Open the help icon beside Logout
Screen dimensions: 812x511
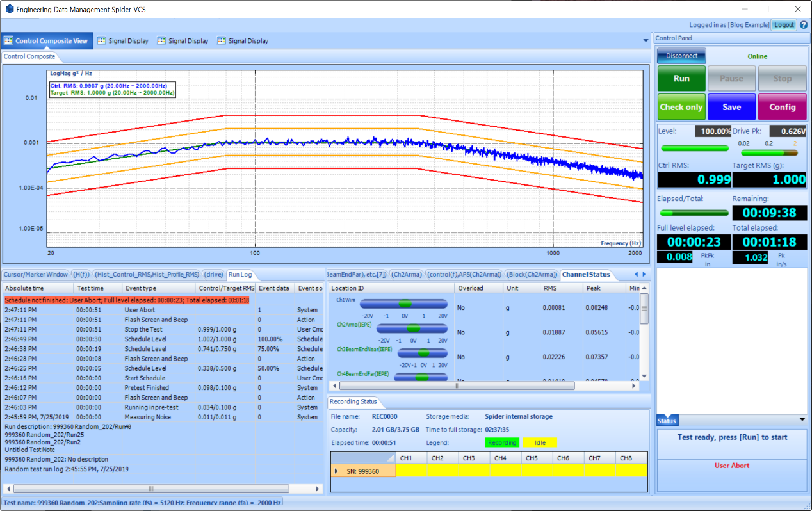pos(804,25)
